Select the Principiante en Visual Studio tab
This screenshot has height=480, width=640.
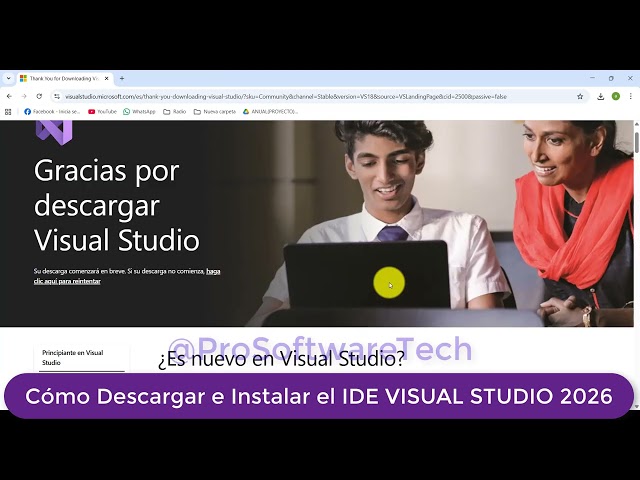pyautogui.click(x=82, y=358)
